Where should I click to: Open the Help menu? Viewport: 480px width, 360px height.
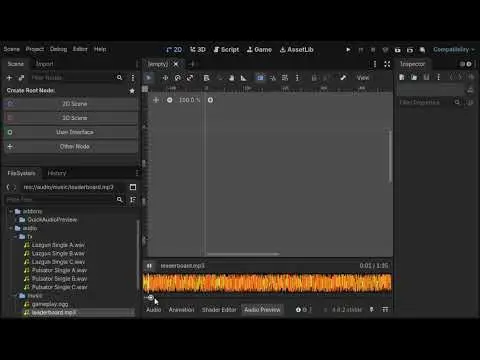[x=100, y=49]
